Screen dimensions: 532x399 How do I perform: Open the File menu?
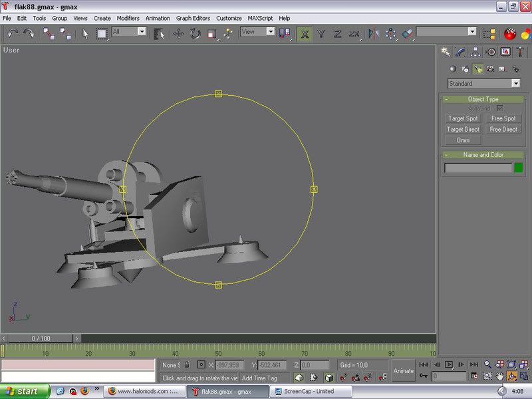click(7, 19)
